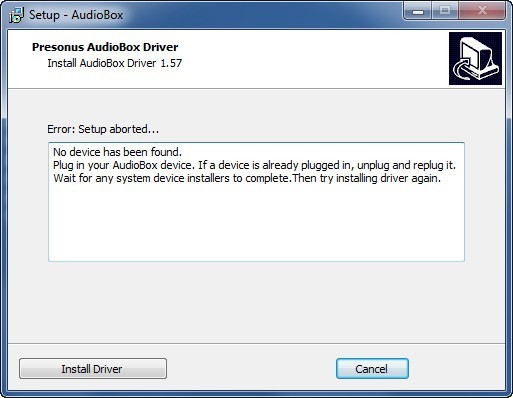Click the 'Install AudioBox Driver 1.57' subtitle

click(115, 63)
